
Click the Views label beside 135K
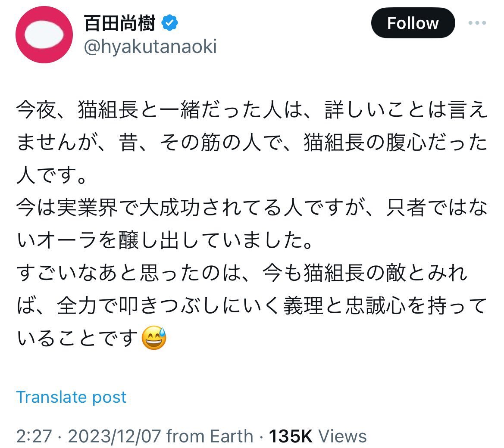(343, 436)
